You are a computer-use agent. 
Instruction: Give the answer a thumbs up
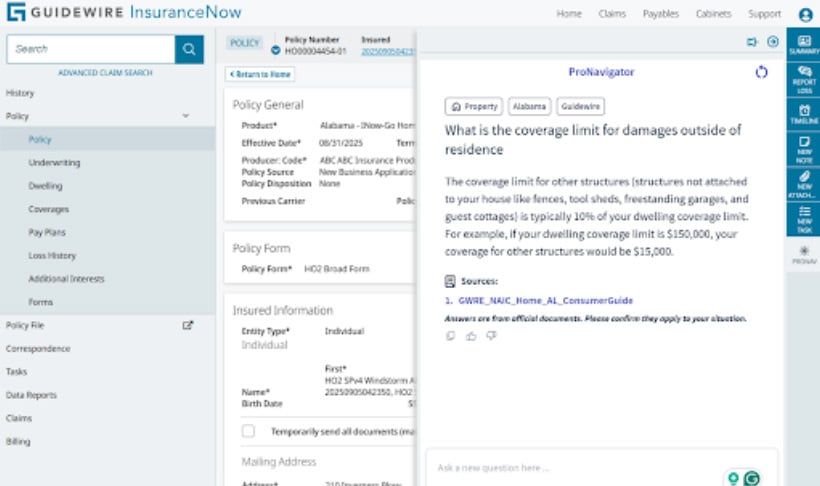[471, 336]
